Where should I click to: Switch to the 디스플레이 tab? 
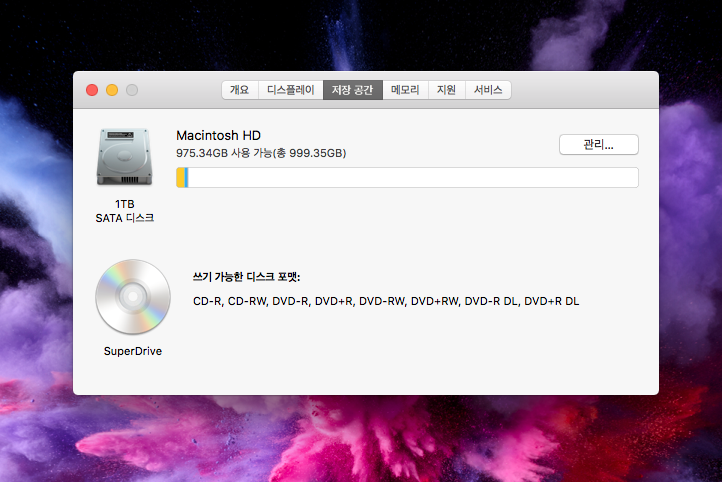(290, 90)
